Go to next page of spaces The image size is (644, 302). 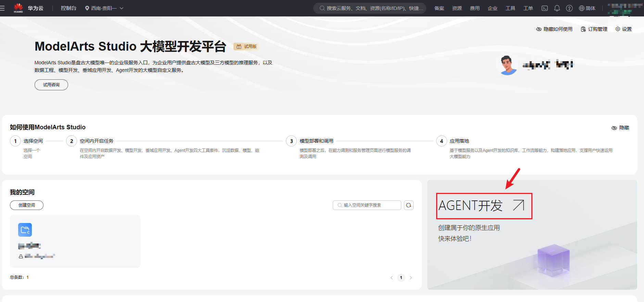click(x=411, y=278)
